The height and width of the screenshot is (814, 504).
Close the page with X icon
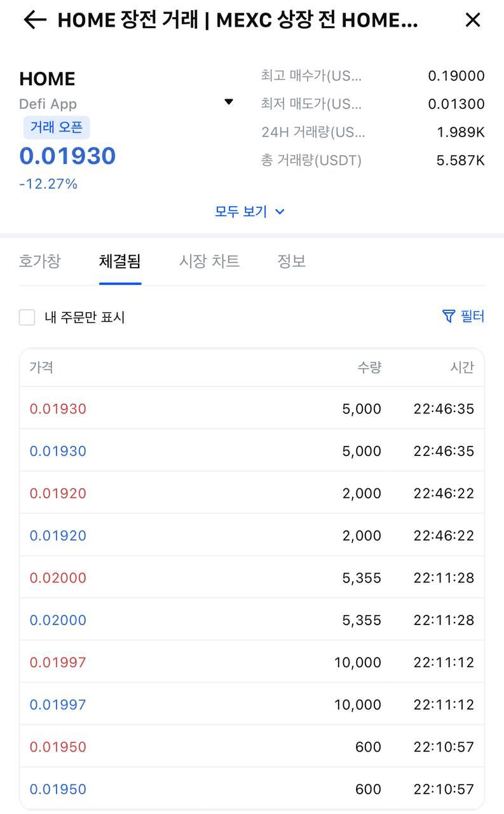click(x=473, y=20)
